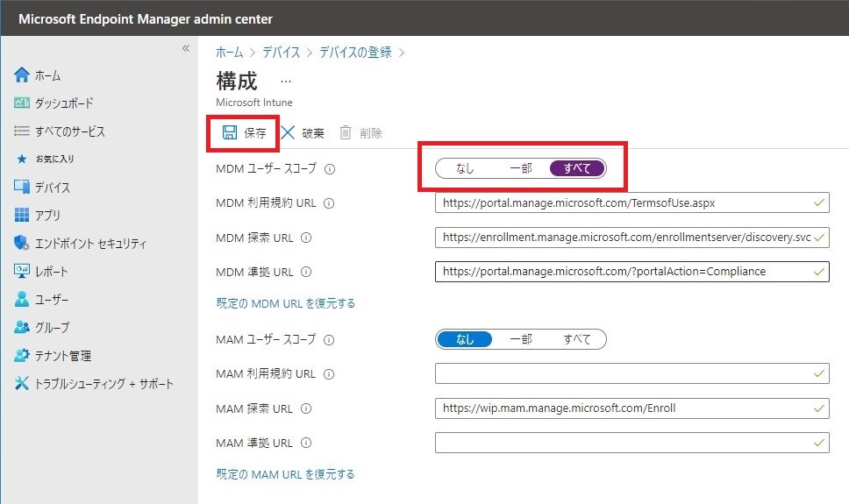Click the お気に入り favorites heading text
This screenshot has height=504, width=849.
pyautogui.click(x=54, y=159)
